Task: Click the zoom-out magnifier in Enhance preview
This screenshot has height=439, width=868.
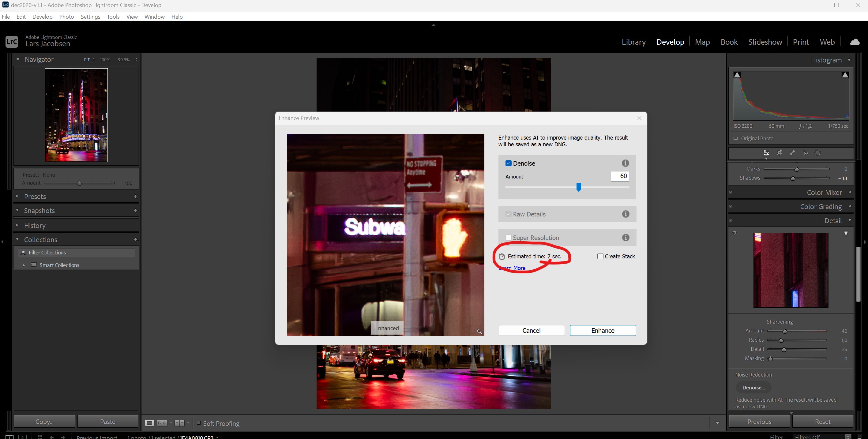Action: pos(480,332)
